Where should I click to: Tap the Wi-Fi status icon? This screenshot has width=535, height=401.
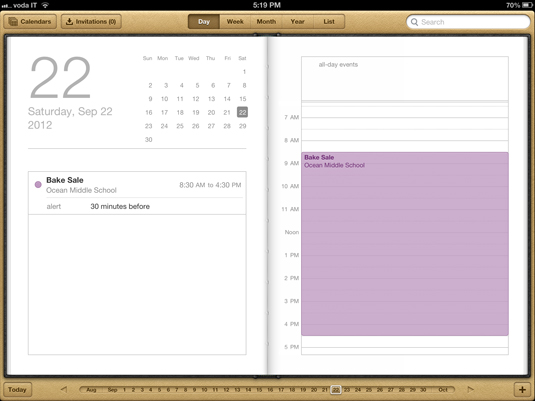coord(45,5)
